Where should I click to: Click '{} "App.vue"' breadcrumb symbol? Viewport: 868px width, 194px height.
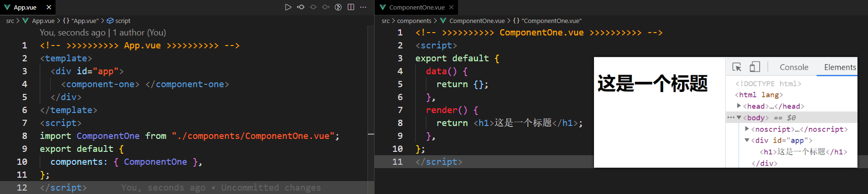pos(80,21)
